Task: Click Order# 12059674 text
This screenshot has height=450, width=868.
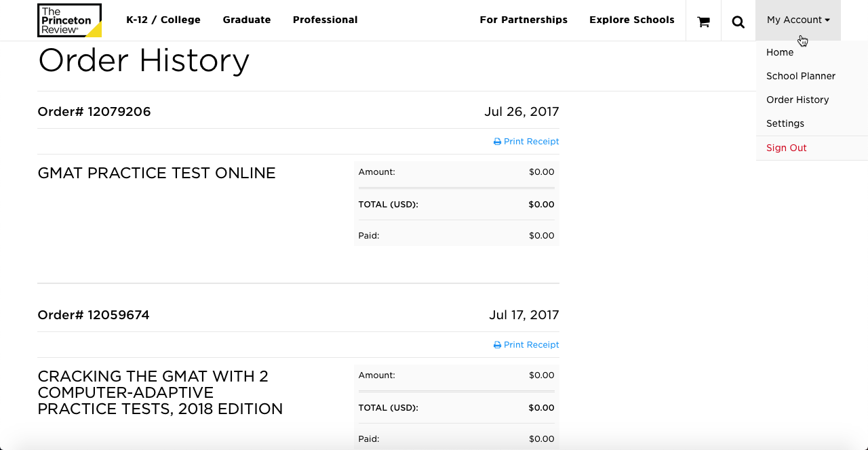Action: (x=94, y=315)
